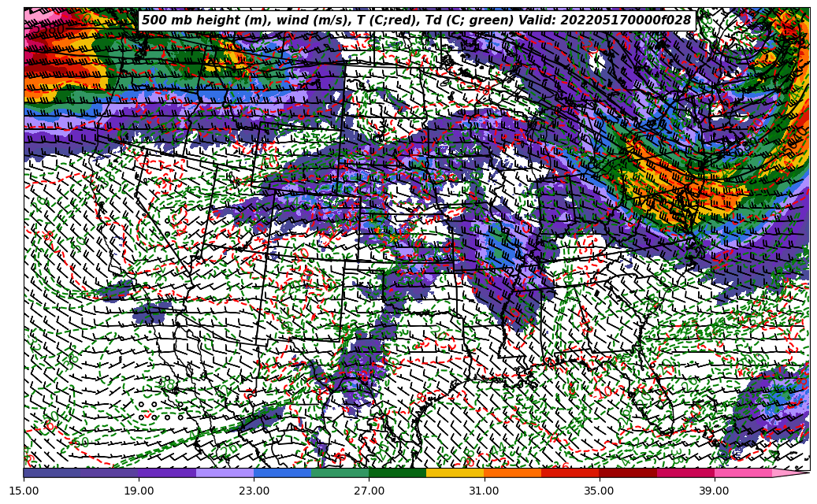817x504 pixels.
Task: Click the bright red colorbar segment
Action: pyautogui.click(x=570, y=472)
